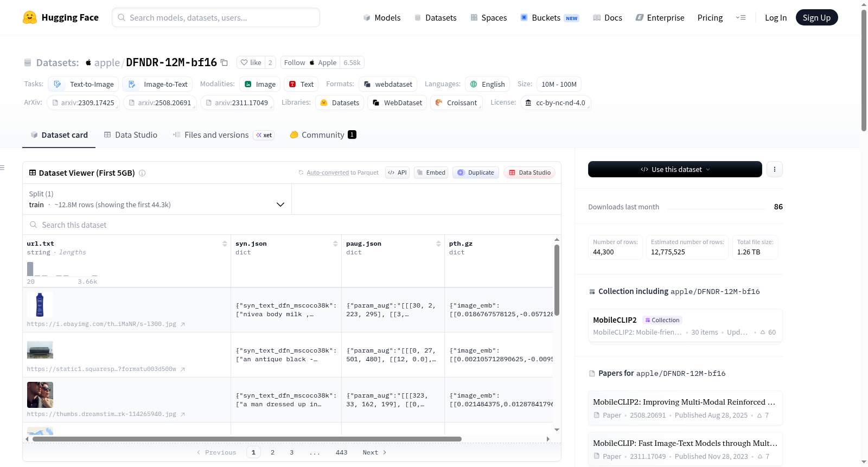Expand the Split train dropdown
Image resolution: width=868 pixels, height=467 pixels.
[157, 199]
